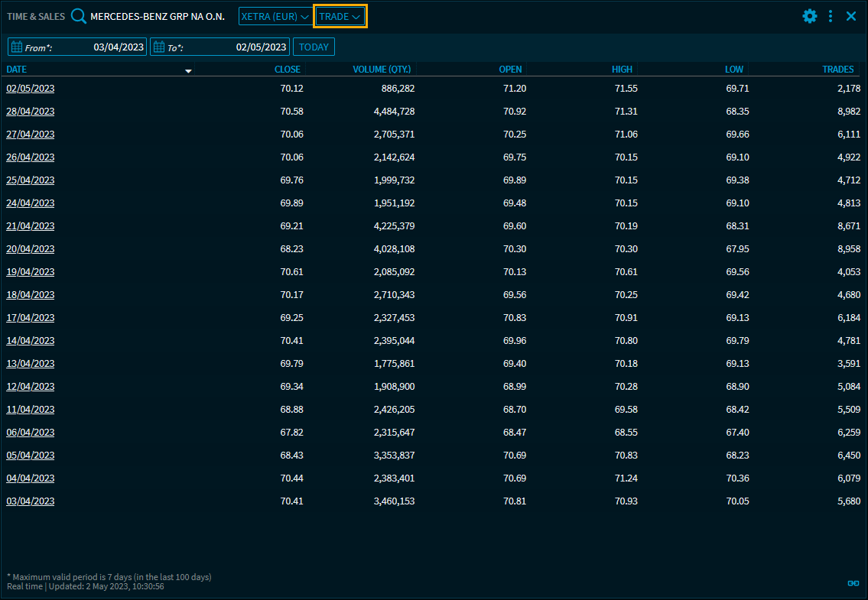Image resolution: width=868 pixels, height=600 pixels.
Task: Open the To date calendar icon
Action: pyautogui.click(x=159, y=47)
